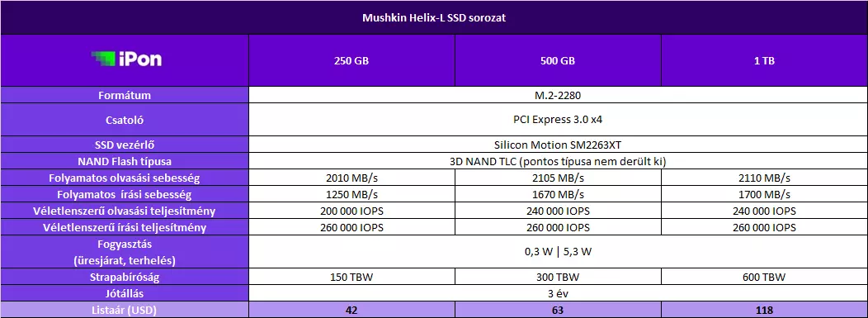Select the 600 TBW endurance cell

[x=764, y=277]
